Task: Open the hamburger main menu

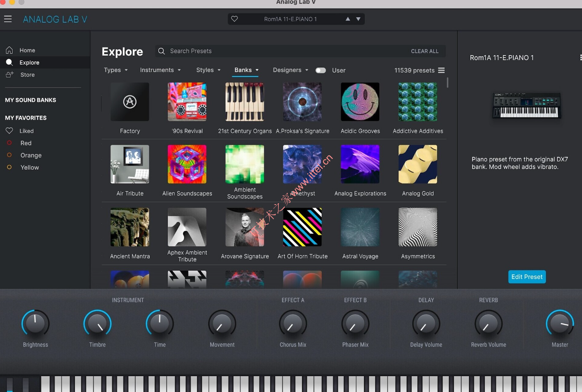Action: pos(8,19)
